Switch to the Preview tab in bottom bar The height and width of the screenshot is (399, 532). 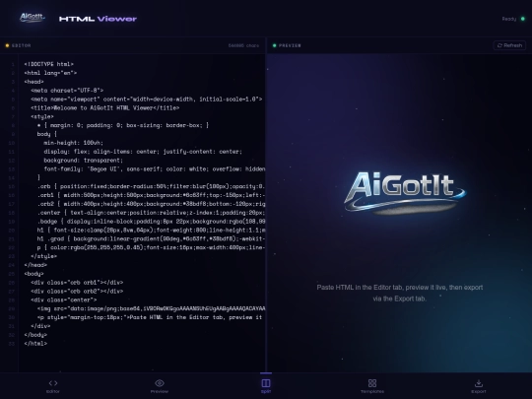click(x=160, y=386)
